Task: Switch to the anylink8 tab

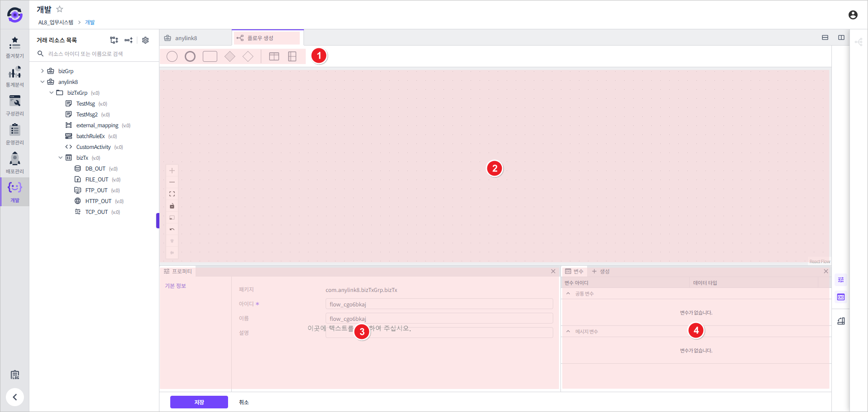Action: pyautogui.click(x=196, y=38)
